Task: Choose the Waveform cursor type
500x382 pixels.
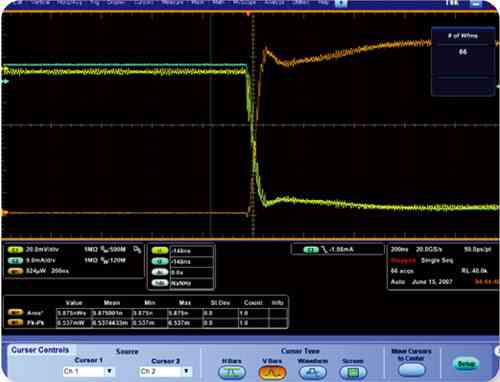Action: click(x=313, y=372)
